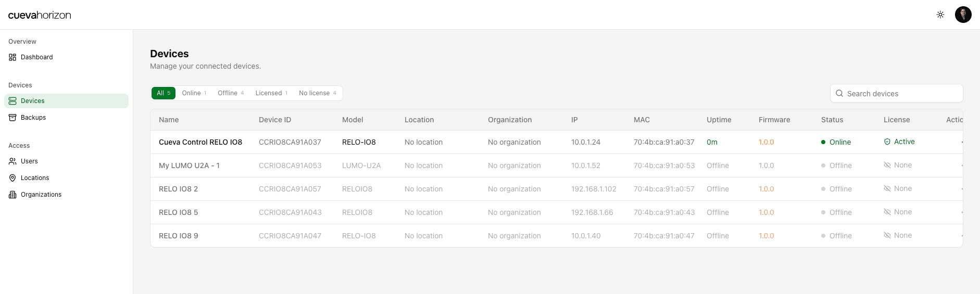This screenshot has width=980, height=294.
Task: Click IP address 192.168.1.102
Action: coord(594,189)
